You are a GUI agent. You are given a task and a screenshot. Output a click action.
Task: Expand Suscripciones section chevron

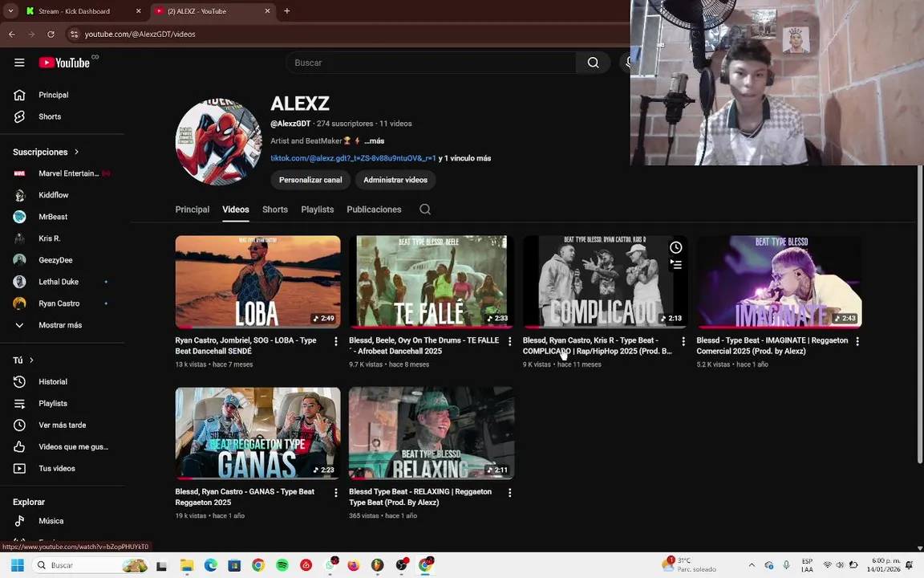tap(77, 153)
